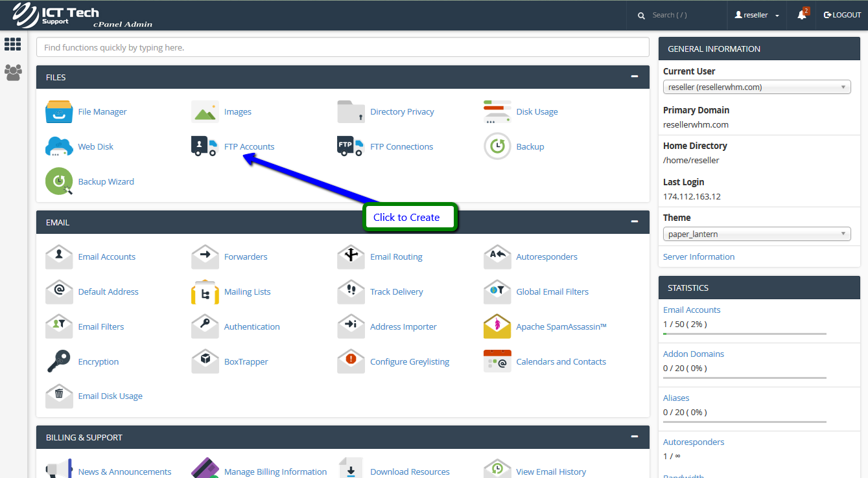This screenshot has width=868, height=478.
Task: Collapse the Billing & Support section
Action: 634,437
